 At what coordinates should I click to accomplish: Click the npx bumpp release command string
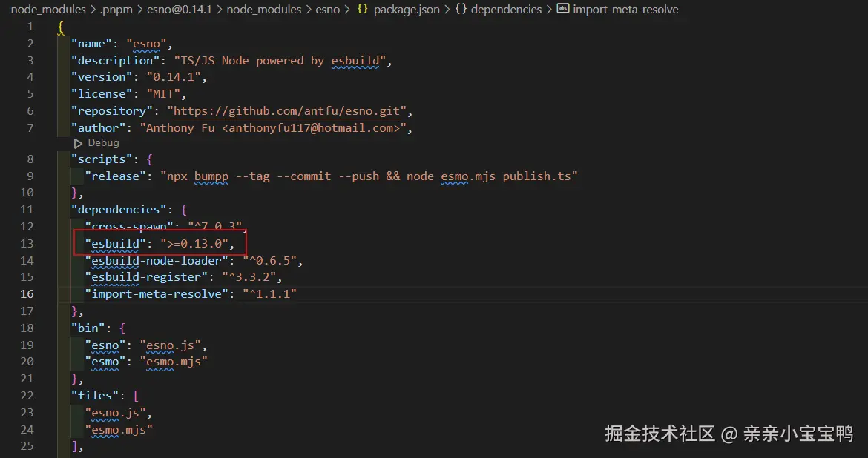[x=369, y=176]
